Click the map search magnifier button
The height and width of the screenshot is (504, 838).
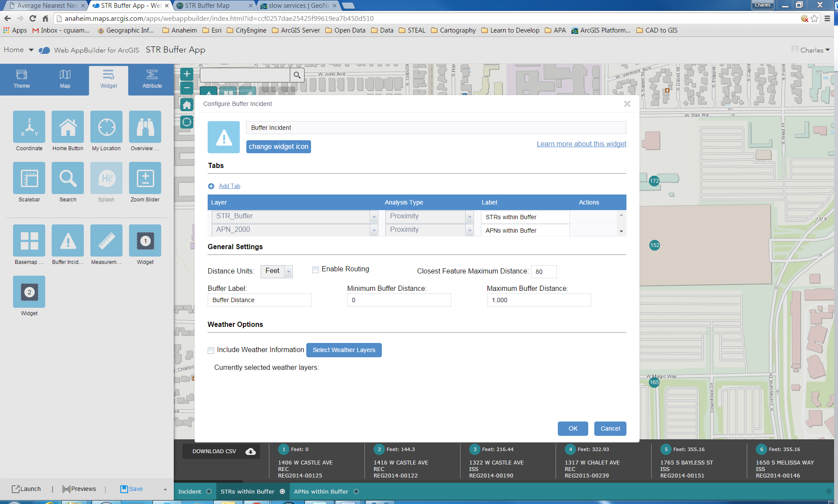pos(297,75)
